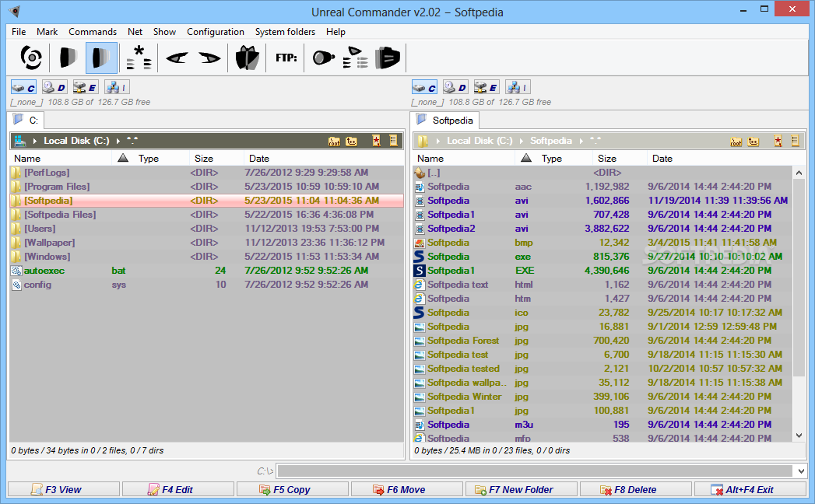
Task: Click the black book-stack toolbar icon
Action: point(387,58)
